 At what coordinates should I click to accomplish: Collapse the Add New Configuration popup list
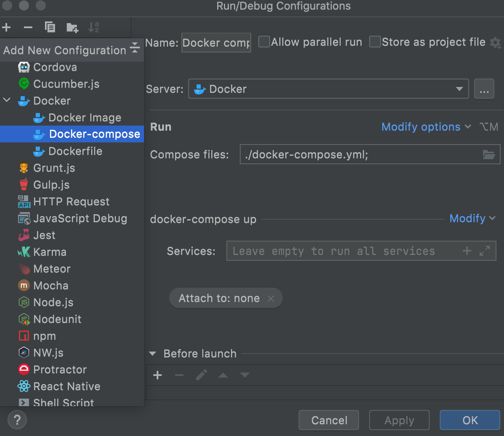[x=135, y=47]
